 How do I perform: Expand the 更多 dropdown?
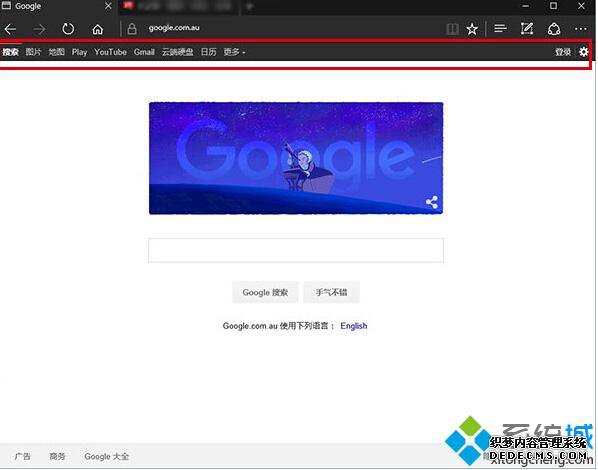234,52
